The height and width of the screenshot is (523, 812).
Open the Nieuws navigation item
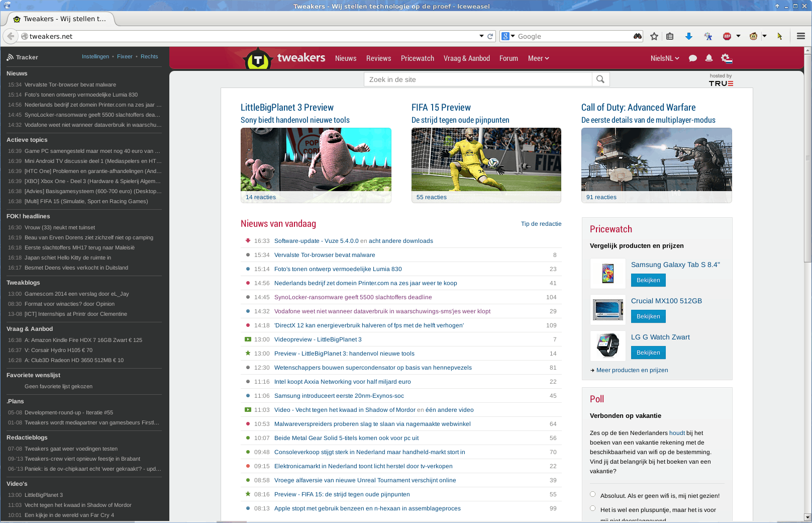[x=346, y=58]
